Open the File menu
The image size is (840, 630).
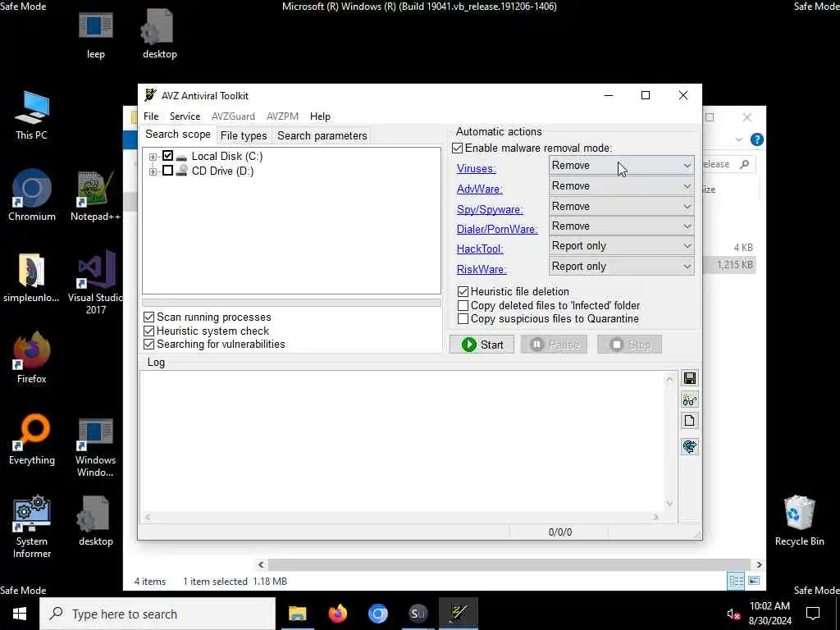pyautogui.click(x=151, y=116)
